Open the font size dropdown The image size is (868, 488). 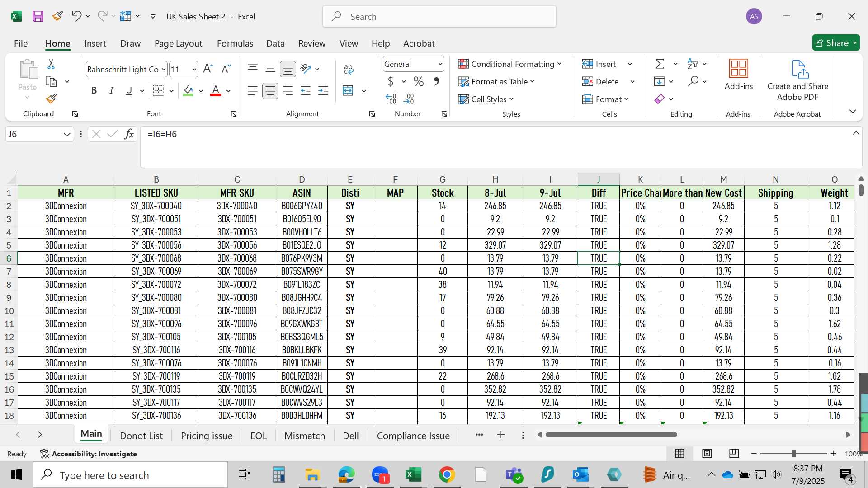194,69
